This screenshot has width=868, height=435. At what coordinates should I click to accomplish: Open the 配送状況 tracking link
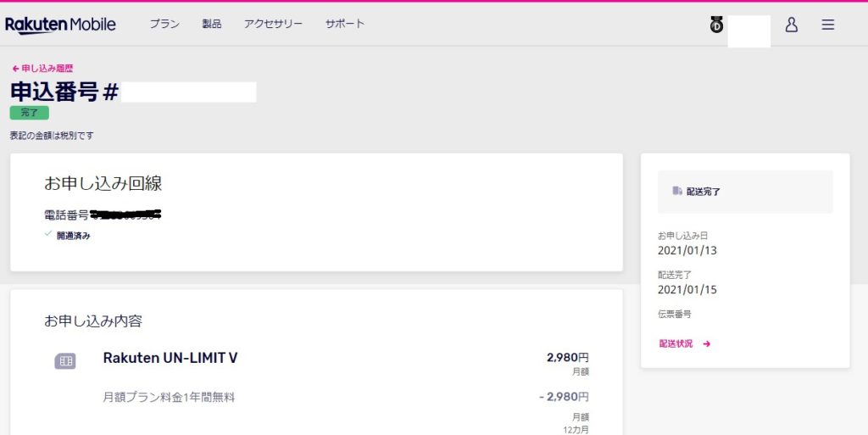coord(676,344)
